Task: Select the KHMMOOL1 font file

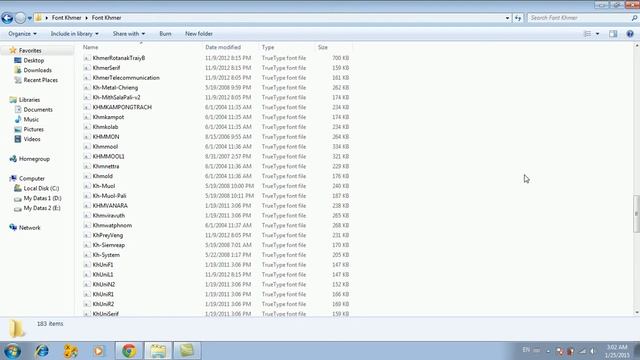Action: coord(109,156)
